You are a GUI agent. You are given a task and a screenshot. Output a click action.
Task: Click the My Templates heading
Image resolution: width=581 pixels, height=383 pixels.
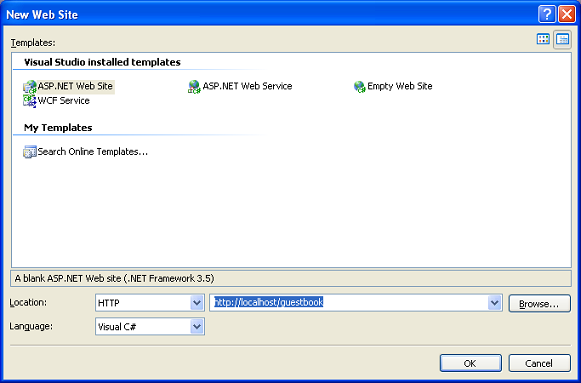point(58,128)
